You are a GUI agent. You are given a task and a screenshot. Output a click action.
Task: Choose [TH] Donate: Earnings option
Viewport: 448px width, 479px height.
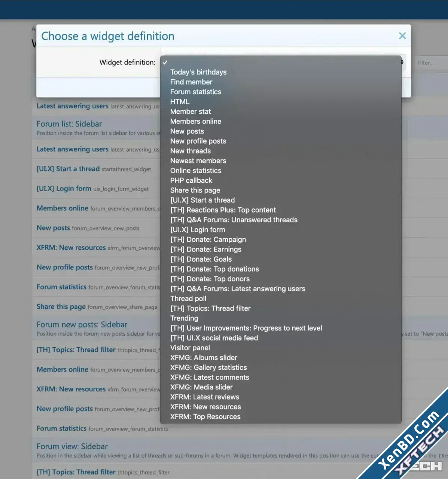(281, 250)
